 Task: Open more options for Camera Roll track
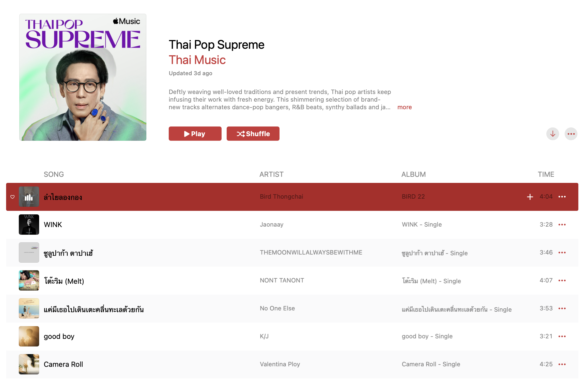pyautogui.click(x=562, y=364)
